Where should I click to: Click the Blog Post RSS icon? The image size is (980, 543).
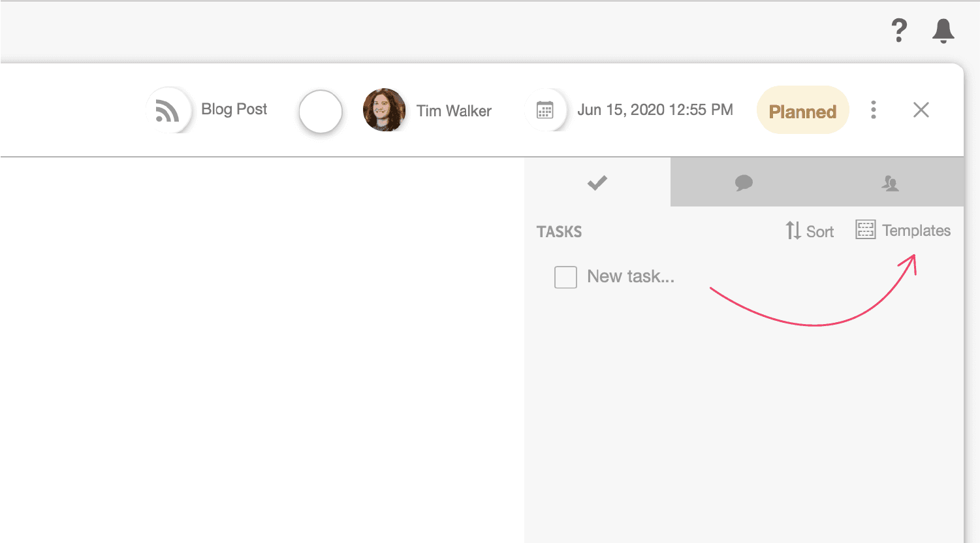point(168,110)
